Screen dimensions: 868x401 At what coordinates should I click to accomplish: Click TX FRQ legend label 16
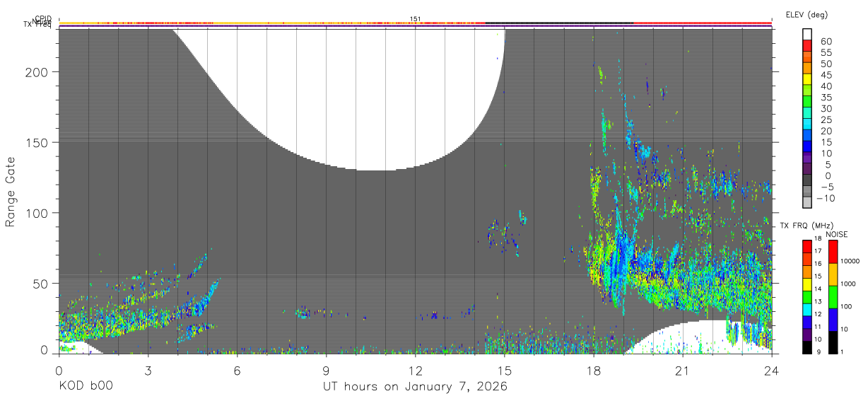(819, 263)
